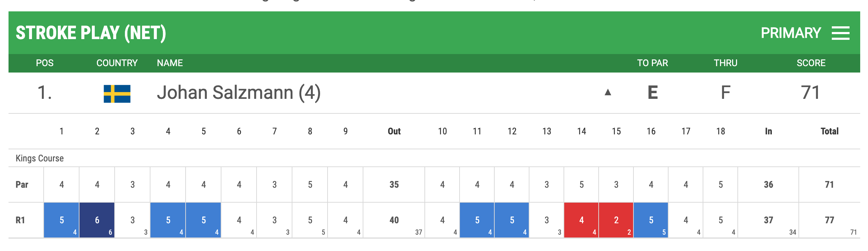Click the STROKE PLAY (NET) title
868x251 pixels.
(91, 33)
